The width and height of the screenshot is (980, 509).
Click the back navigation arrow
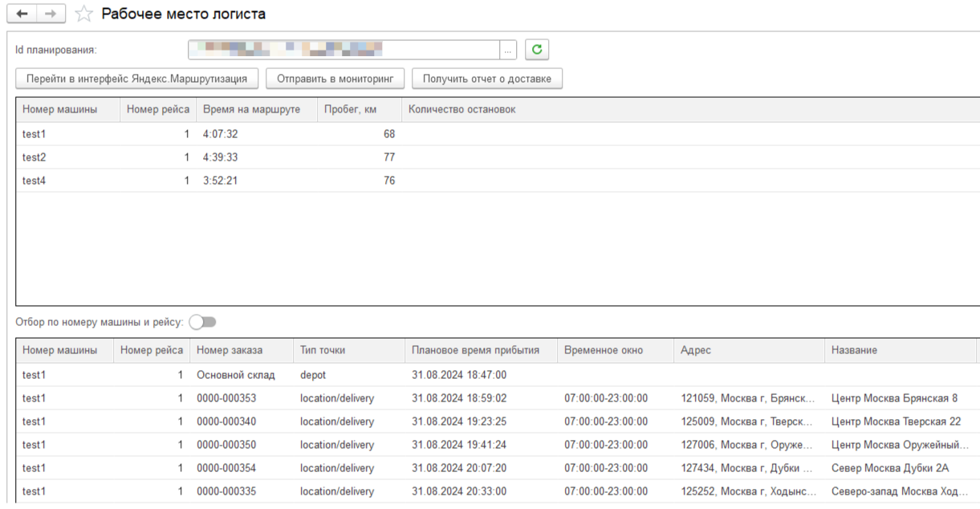pyautogui.click(x=22, y=14)
